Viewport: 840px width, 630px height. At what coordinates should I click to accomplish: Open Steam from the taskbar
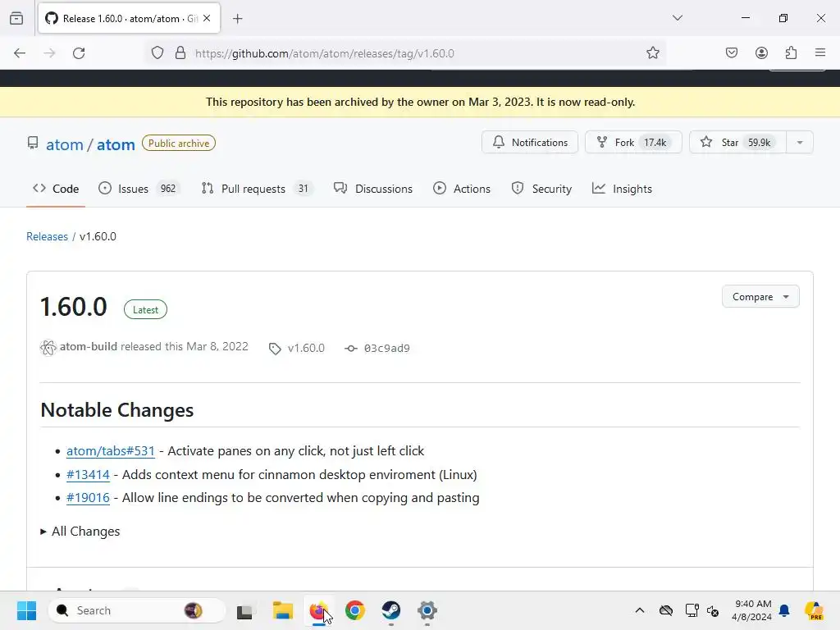[391, 610]
